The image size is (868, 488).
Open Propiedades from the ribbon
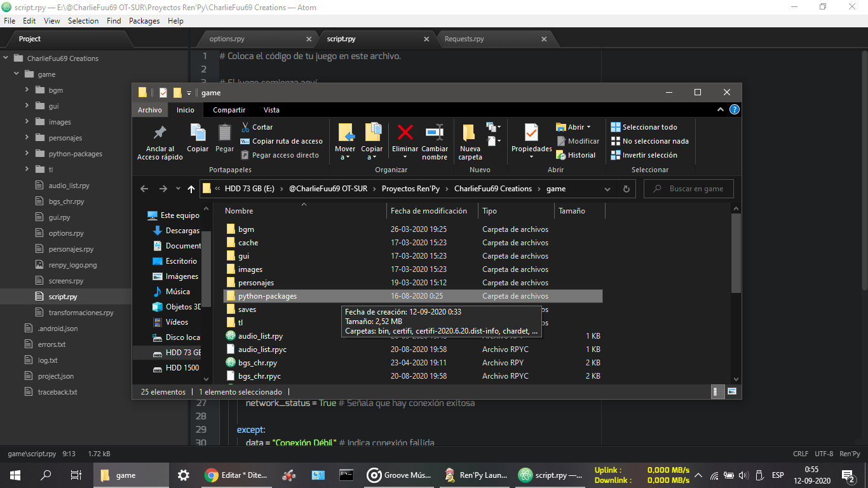point(531,133)
